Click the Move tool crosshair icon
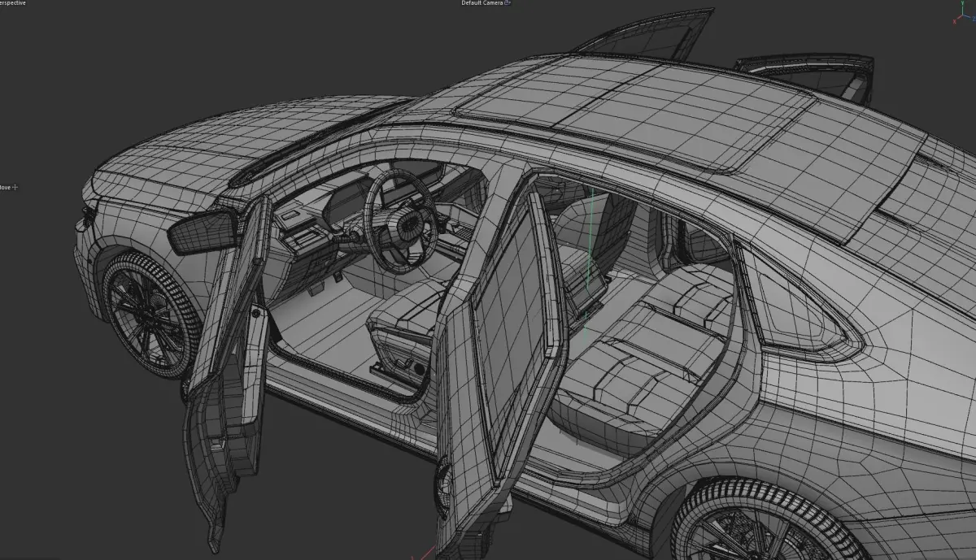This screenshot has height=560, width=976. [x=15, y=187]
